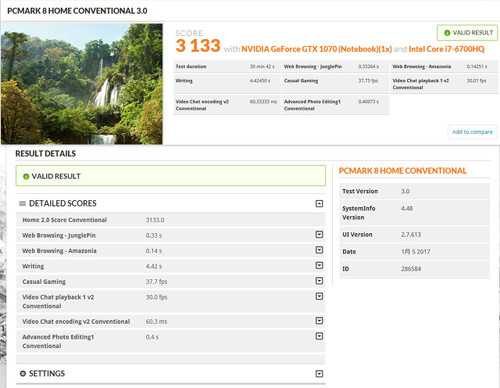
Task: Click green icon in top-right Valid Result badge
Action: pos(447,33)
